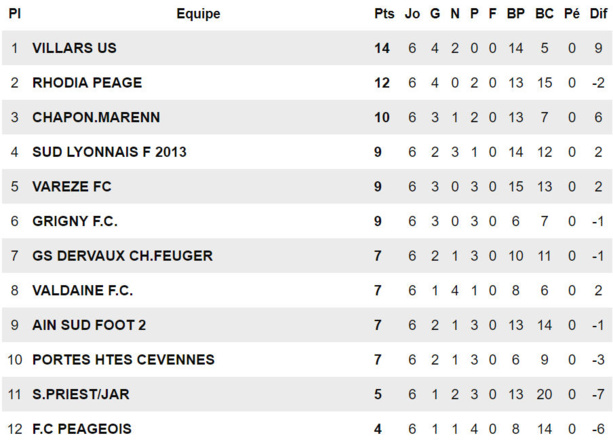Click the VILLARS US team name
This screenshot has width=613, height=444.
74,48
